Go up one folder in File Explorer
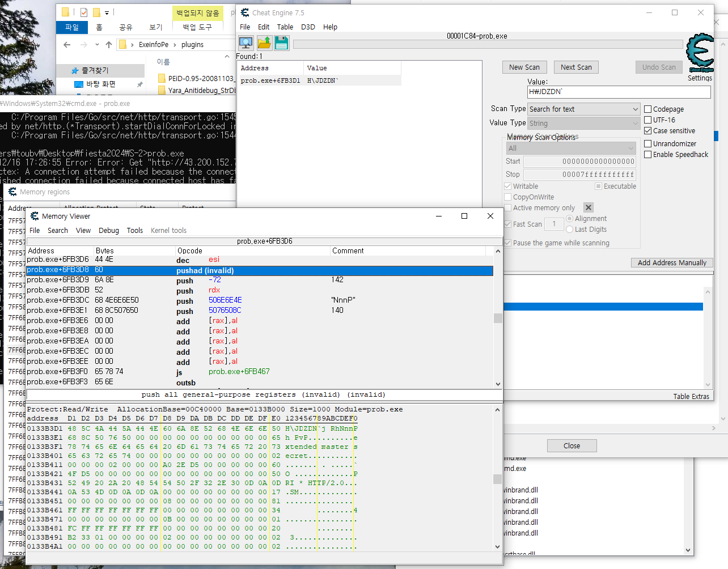The image size is (728, 569). (x=109, y=44)
